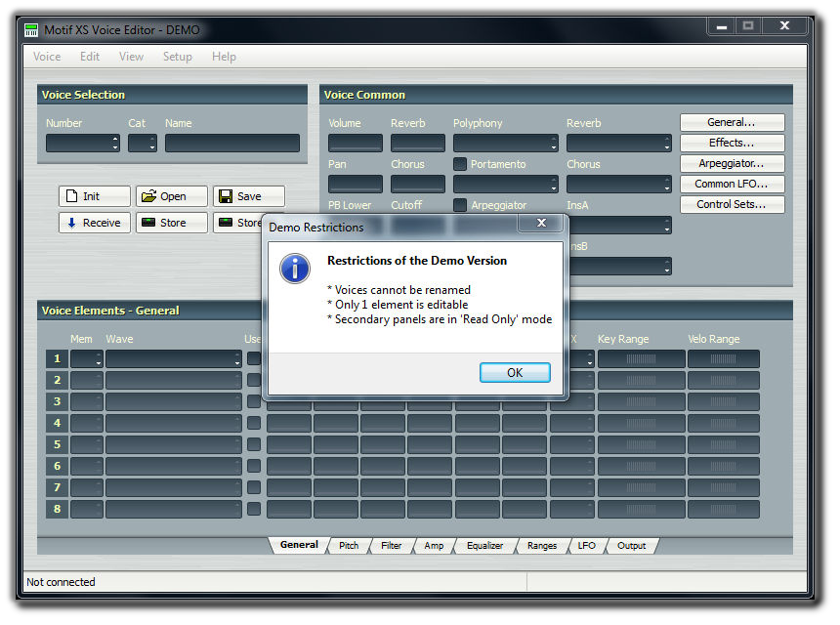Click the Chorus send value field under Chorus
840x625 pixels.
[x=417, y=184]
